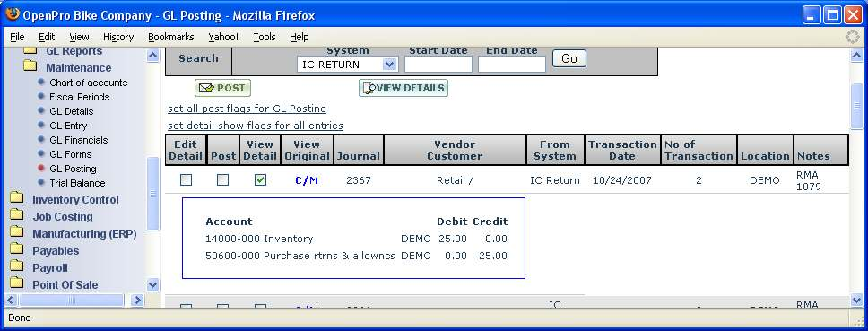Uncheck View Detail box for journal 2367

(x=260, y=180)
